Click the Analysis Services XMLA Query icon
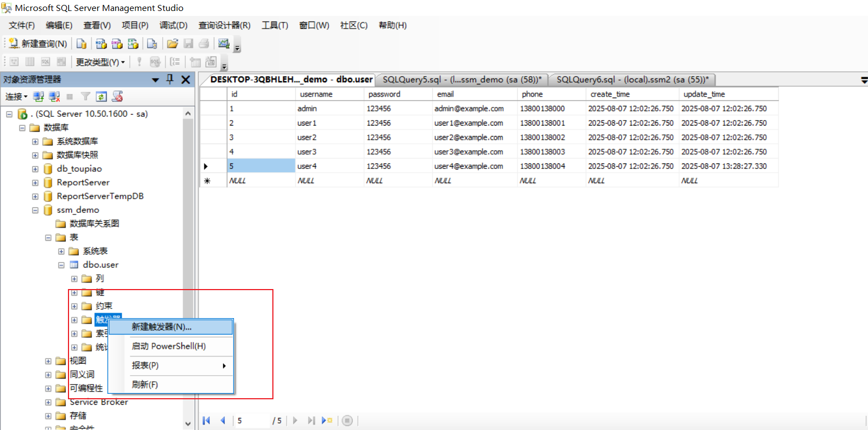The height and width of the screenshot is (430, 868). 133,44
